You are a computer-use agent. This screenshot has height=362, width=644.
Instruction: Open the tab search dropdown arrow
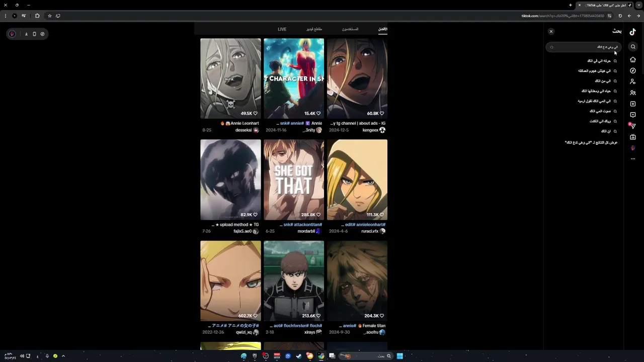[x=638, y=5]
